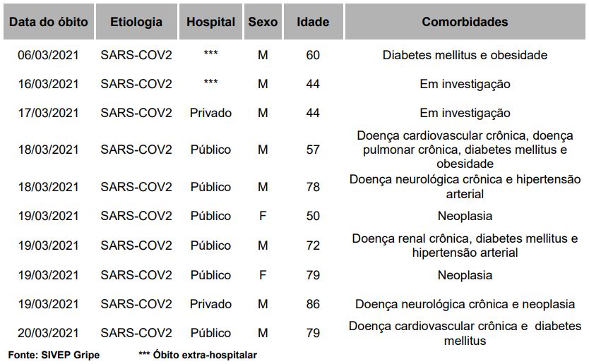Click the "Data do óbito" column header
This screenshot has height=364, width=589.
point(48,22)
